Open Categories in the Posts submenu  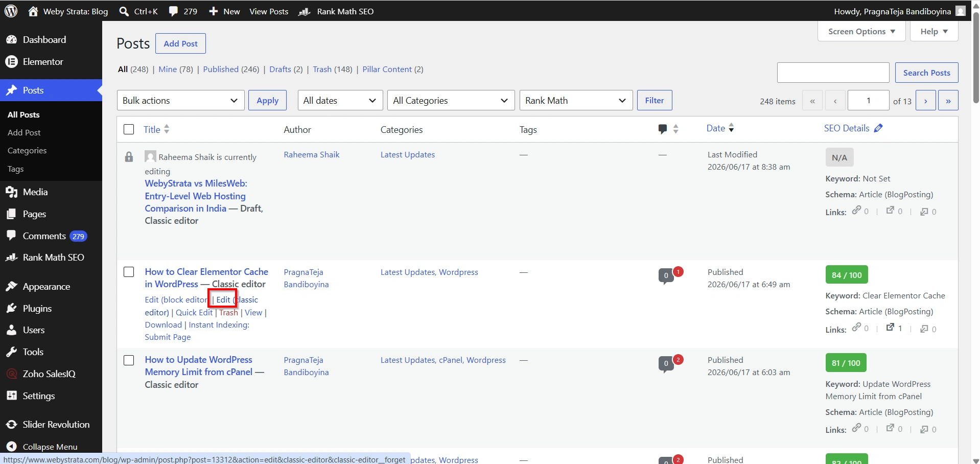click(x=27, y=151)
